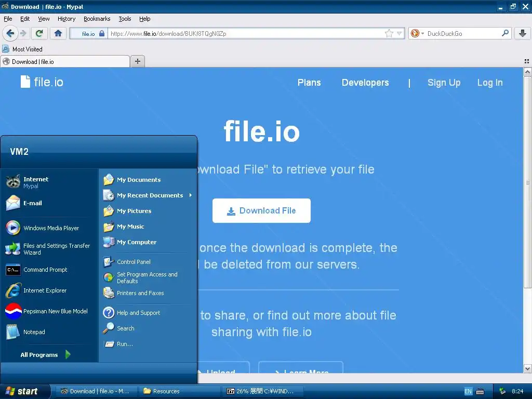The height and width of the screenshot is (399, 532).
Task: Click the Download File button
Action: coord(261,211)
